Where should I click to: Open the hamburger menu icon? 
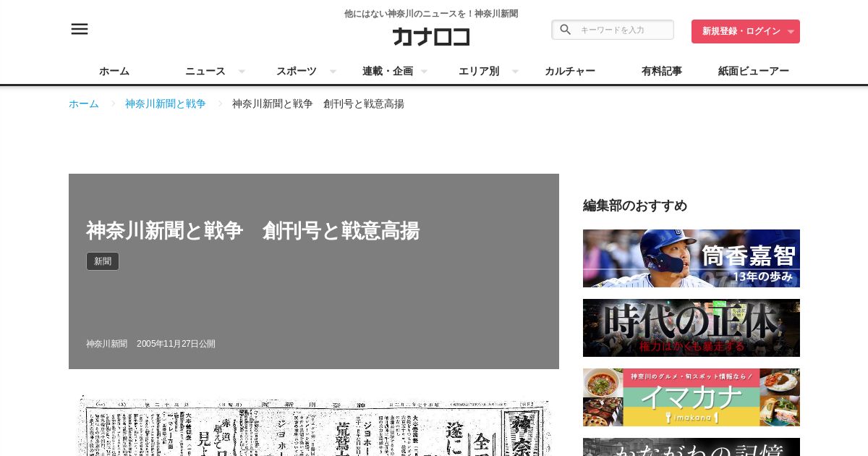coord(80,29)
